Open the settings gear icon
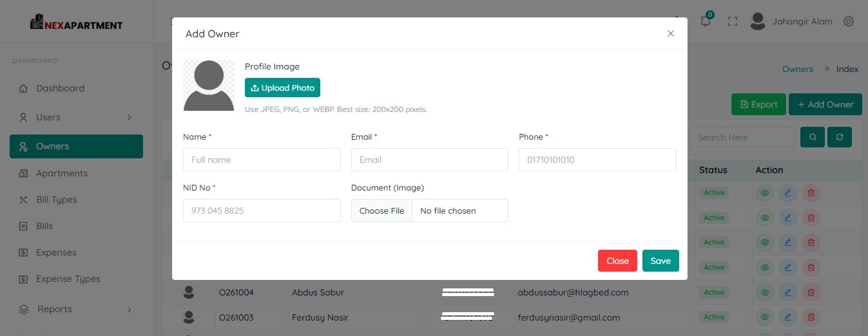This screenshot has width=868, height=336. [x=849, y=21]
